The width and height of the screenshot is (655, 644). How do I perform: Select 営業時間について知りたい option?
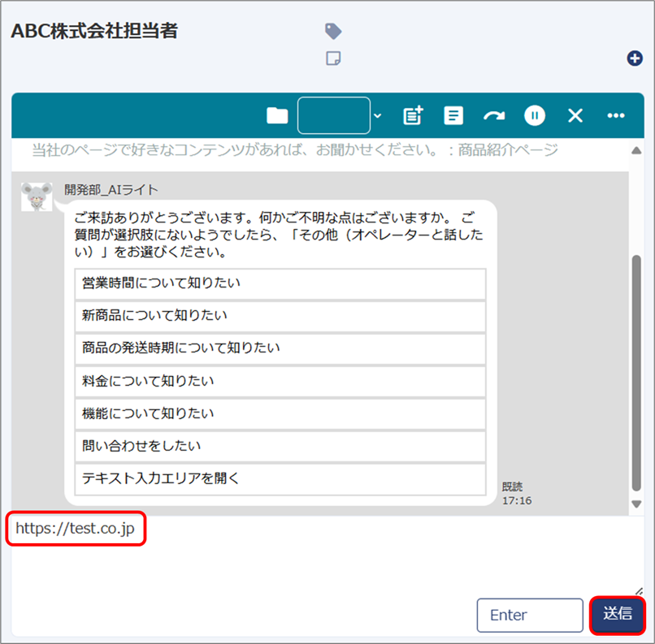[280, 283]
